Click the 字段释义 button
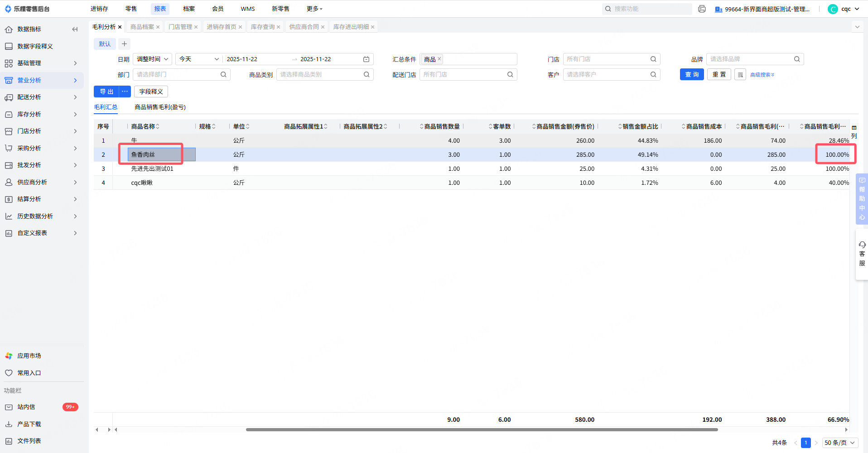This screenshot has height=453, width=868. [x=151, y=92]
